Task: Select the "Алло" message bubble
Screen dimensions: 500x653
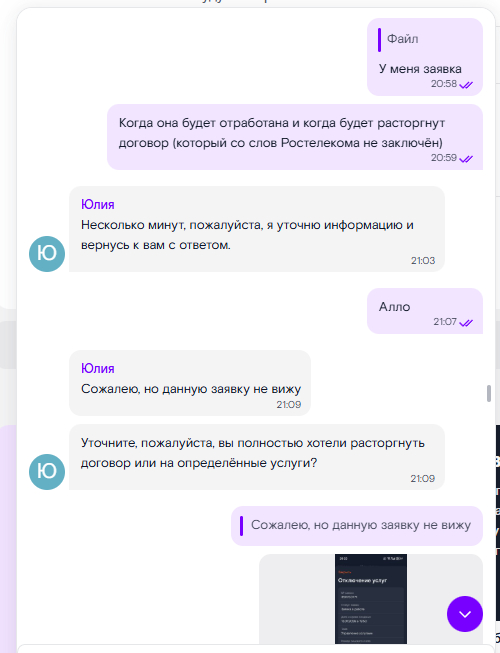Action: pyautogui.click(x=425, y=311)
